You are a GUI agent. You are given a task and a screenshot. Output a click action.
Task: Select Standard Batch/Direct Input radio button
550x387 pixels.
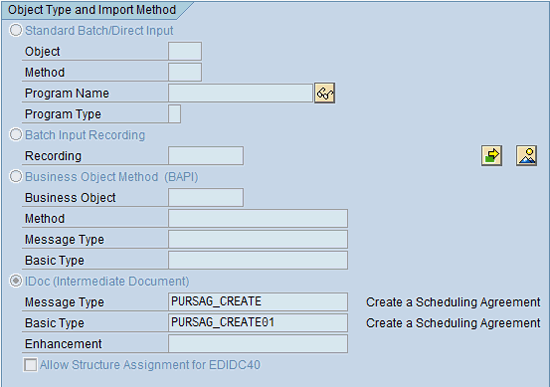16,30
